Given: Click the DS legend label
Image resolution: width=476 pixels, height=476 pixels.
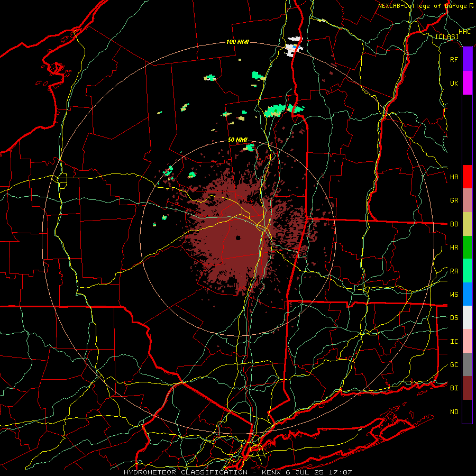Looking at the screenshot, I should 454,318.
